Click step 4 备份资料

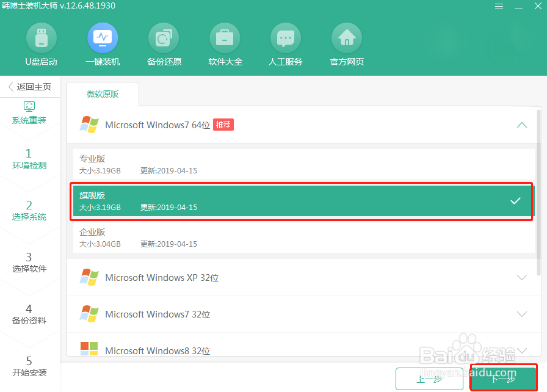(29, 314)
